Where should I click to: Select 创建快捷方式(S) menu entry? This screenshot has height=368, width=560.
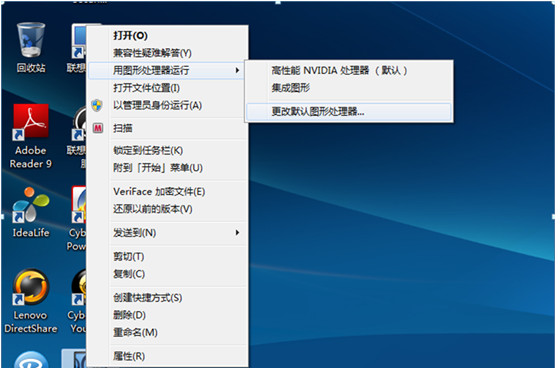[x=168, y=298]
